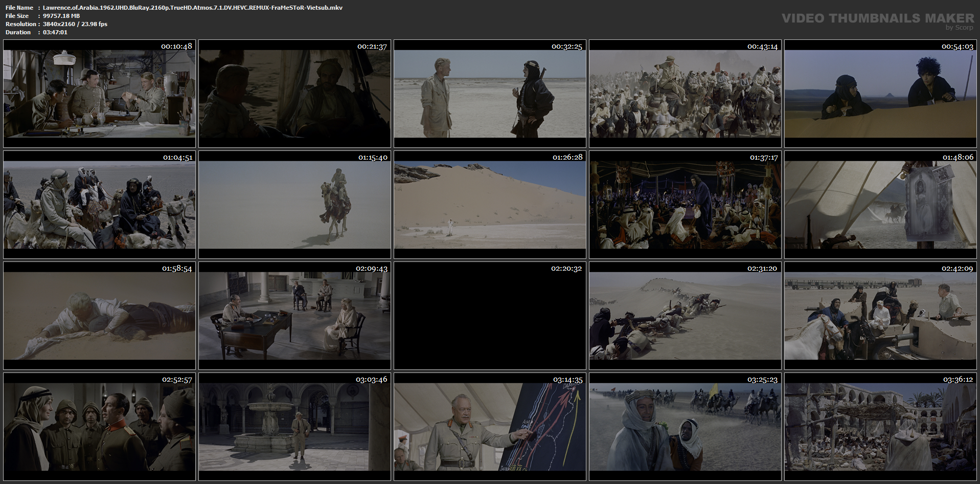This screenshot has width=980, height=484.
Task: Select the frame stamped 01:15:40
Action: [294, 205]
